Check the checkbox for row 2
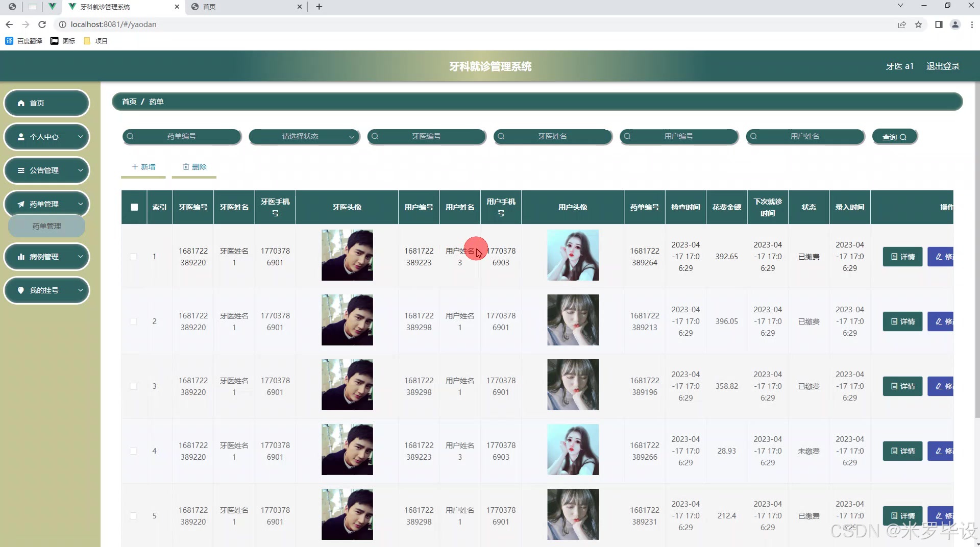 coord(133,321)
